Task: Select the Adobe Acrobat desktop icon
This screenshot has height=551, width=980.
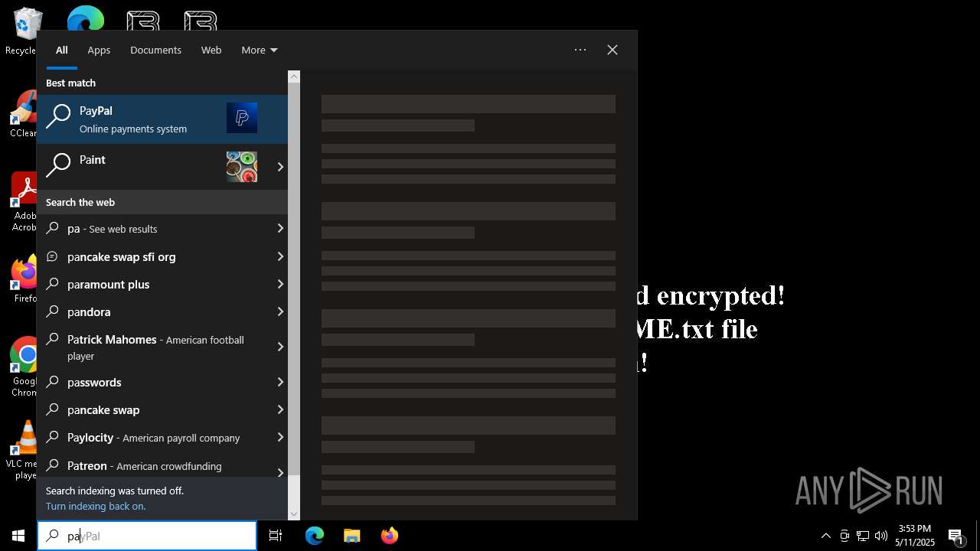Action: point(24,201)
